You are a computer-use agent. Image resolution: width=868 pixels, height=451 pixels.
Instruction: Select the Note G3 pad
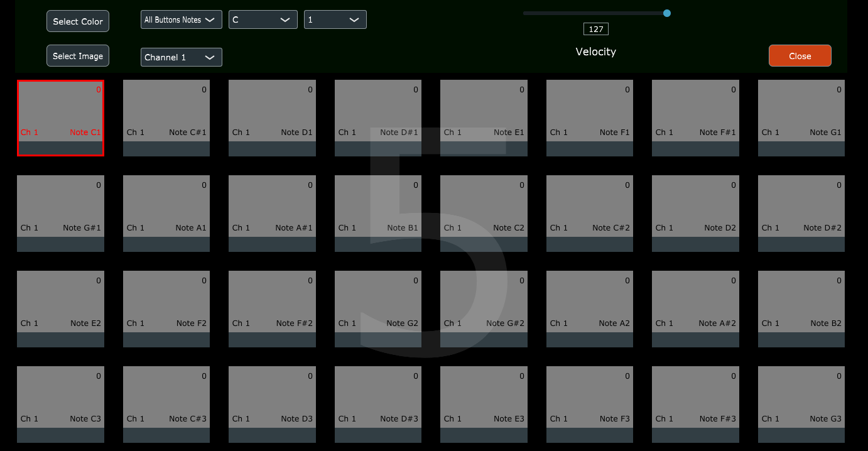pos(801,405)
